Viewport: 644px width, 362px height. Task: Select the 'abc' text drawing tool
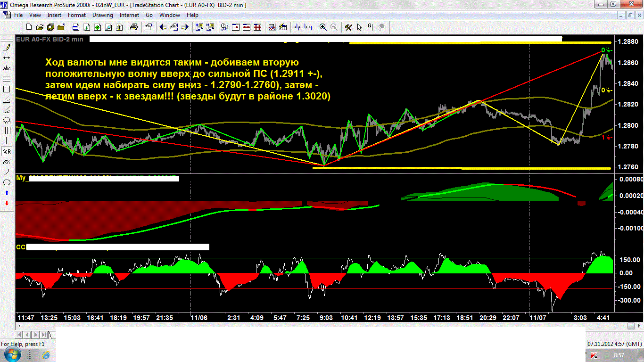(x=7, y=68)
